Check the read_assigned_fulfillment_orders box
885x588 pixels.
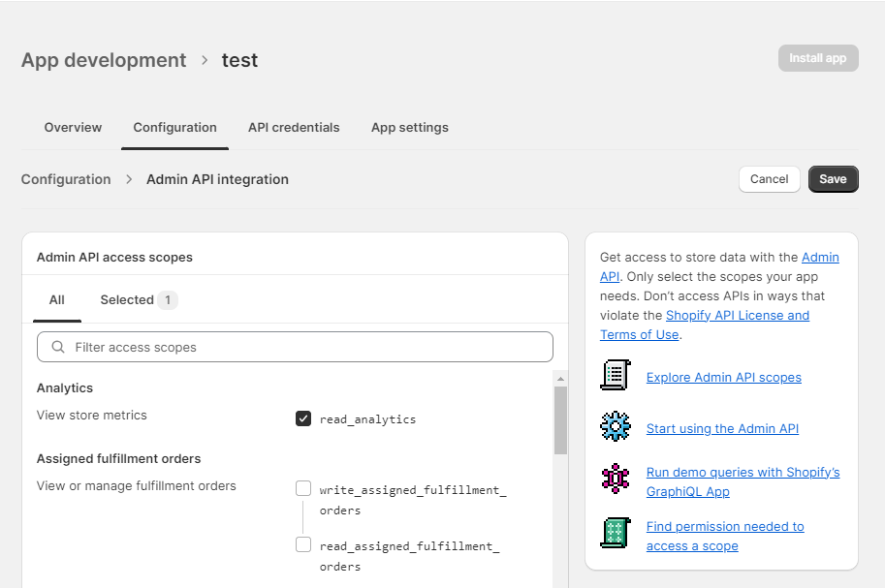[303, 545]
